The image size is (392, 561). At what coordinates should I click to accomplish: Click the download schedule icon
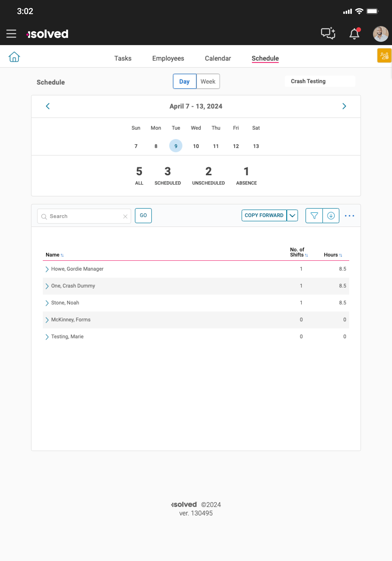click(331, 216)
